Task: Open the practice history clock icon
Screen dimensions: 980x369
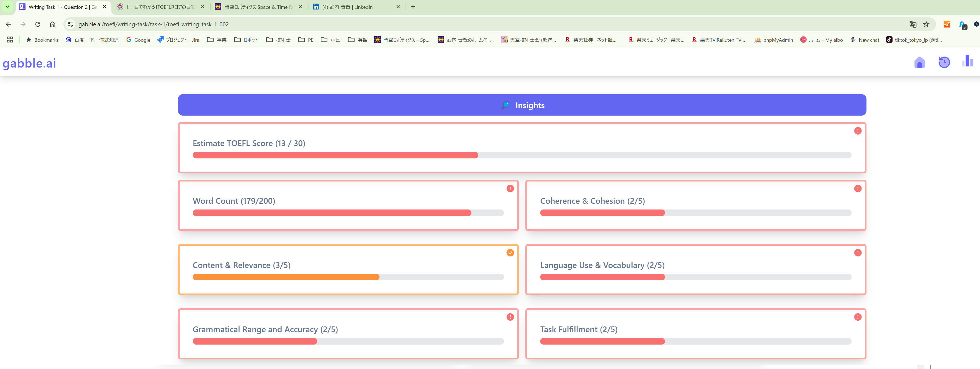Action: click(x=944, y=62)
